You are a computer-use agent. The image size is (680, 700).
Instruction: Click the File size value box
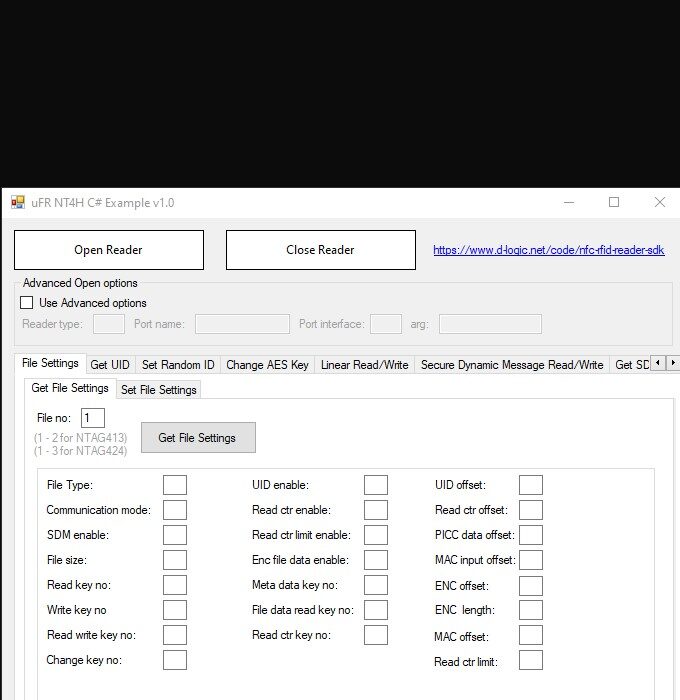pyautogui.click(x=175, y=560)
